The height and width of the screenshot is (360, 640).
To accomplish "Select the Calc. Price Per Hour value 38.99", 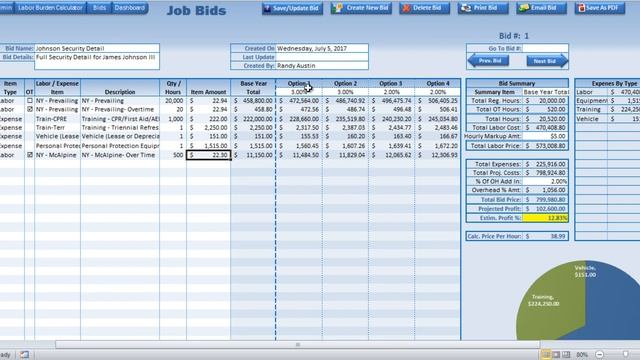I will (545, 236).
